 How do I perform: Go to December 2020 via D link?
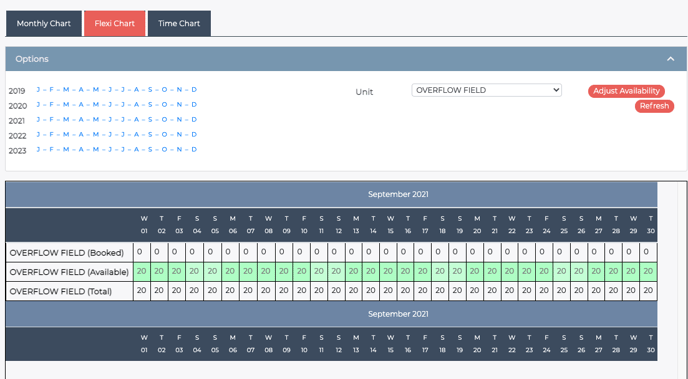[194, 104]
